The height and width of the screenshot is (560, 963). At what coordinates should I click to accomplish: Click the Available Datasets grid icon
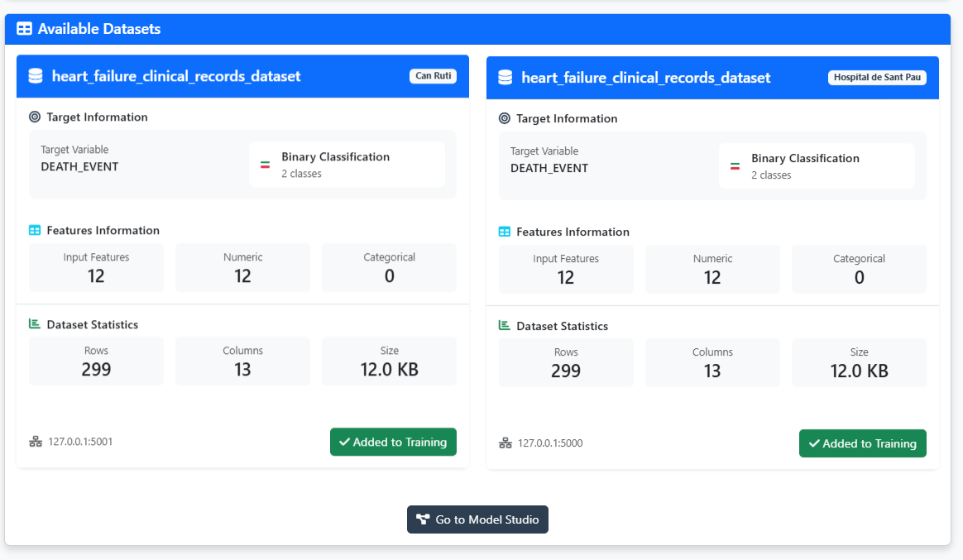coord(24,28)
